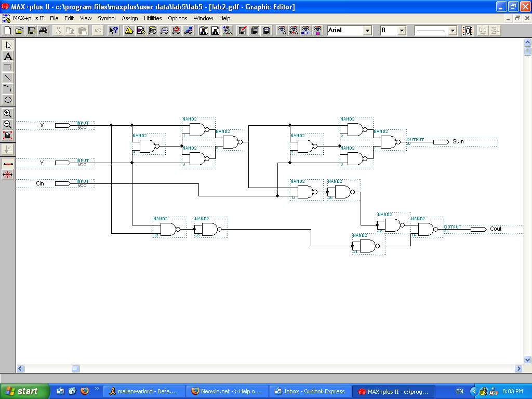Expand the Arial font dropdown
This screenshot has height=399, width=532.
click(x=367, y=31)
